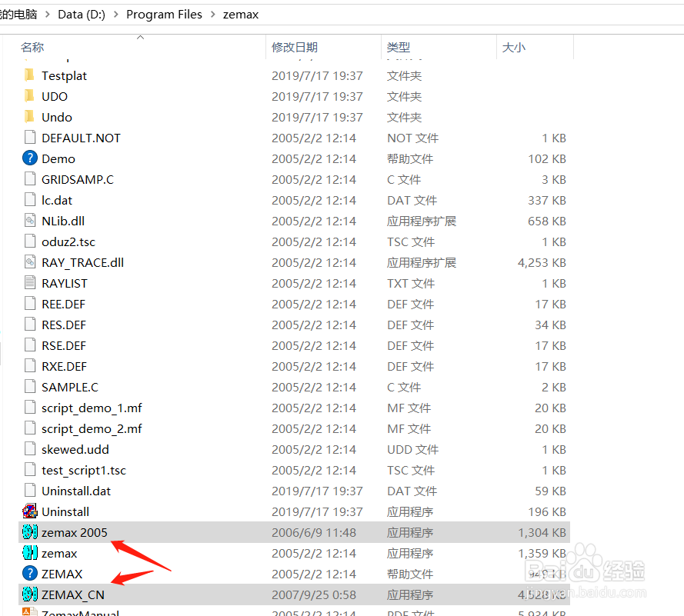The image size is (684, 616).
Task: Open the UDO folder
Action: tap(55, 96)
